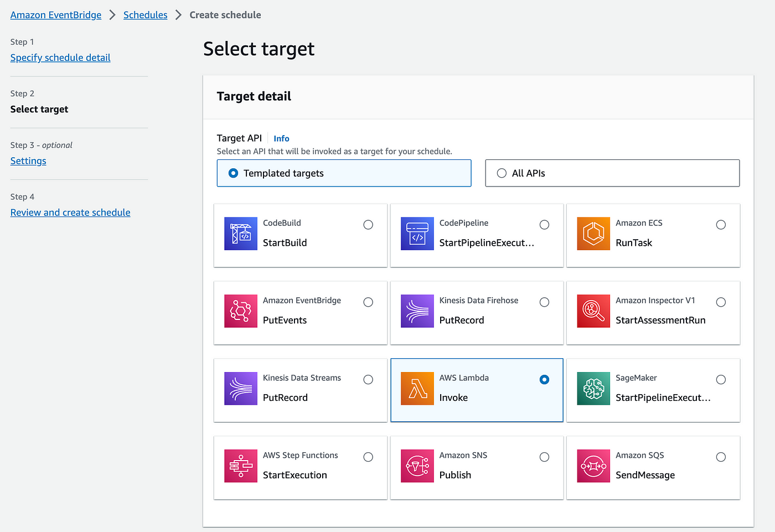Choose the Amazon Inspector V1 radio button
The width and height of the screenshot is (775, 532).
click(x=721, y=302)
